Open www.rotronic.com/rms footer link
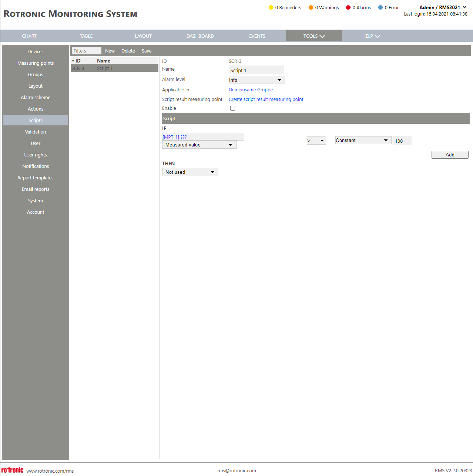 (x=50, y=471)
